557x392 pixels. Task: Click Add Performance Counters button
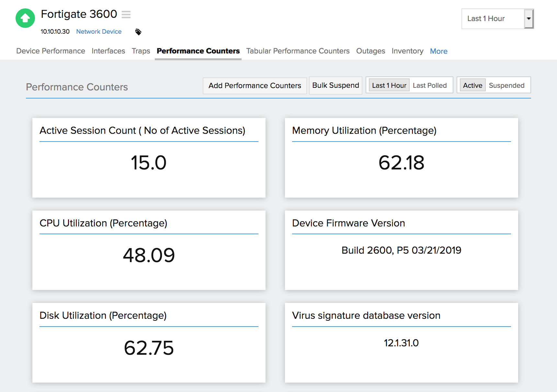pos(255,86)
